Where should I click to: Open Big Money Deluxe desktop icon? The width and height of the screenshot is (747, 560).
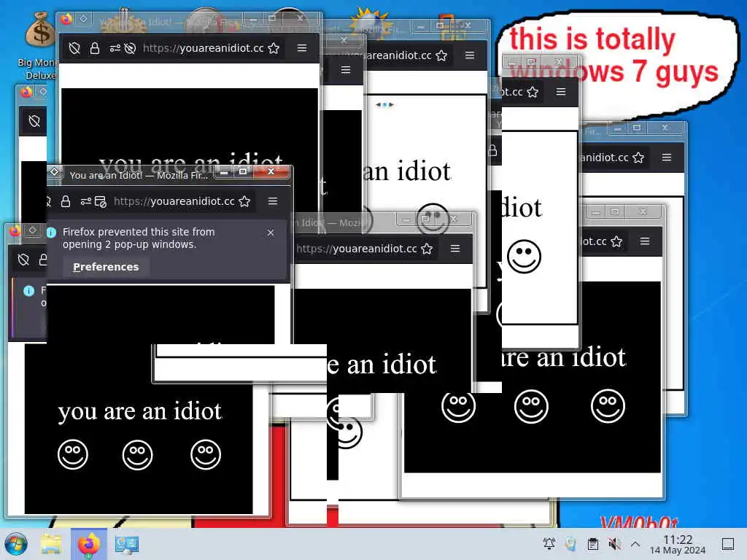pos(40,44)
